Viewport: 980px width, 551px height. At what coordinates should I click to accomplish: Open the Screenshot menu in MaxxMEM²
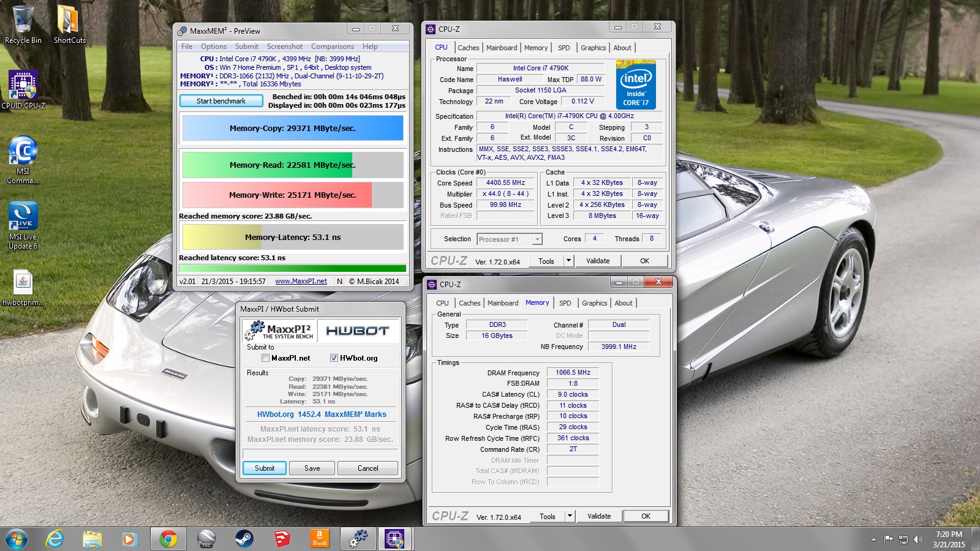(285, 47)
